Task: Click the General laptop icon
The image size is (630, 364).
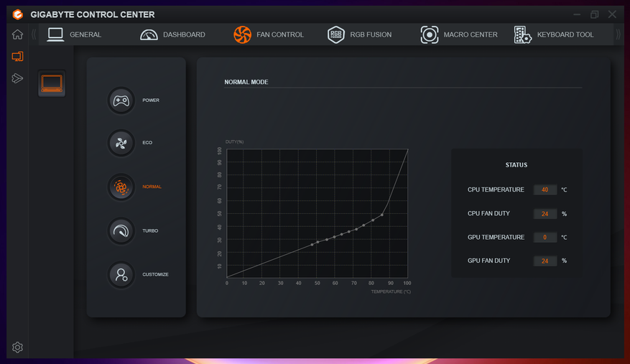Action: tap(55, 34)
